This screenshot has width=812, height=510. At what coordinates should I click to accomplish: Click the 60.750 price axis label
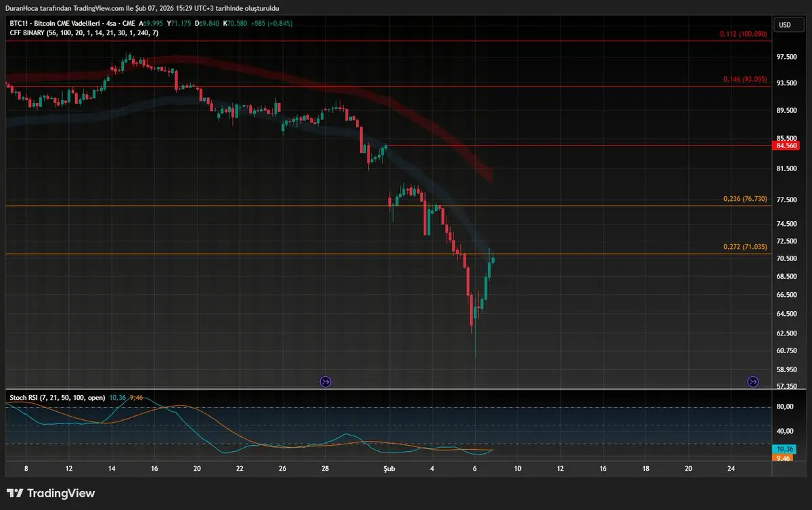click(x=786, y=350)
